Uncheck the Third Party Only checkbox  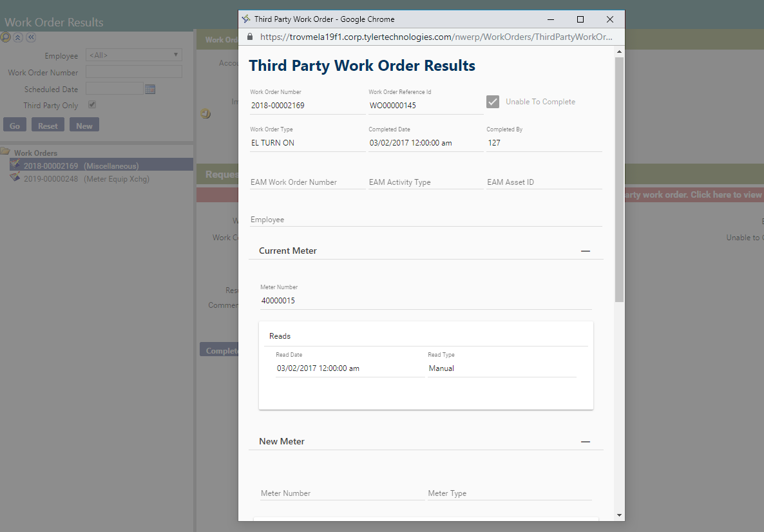[92, 105]
